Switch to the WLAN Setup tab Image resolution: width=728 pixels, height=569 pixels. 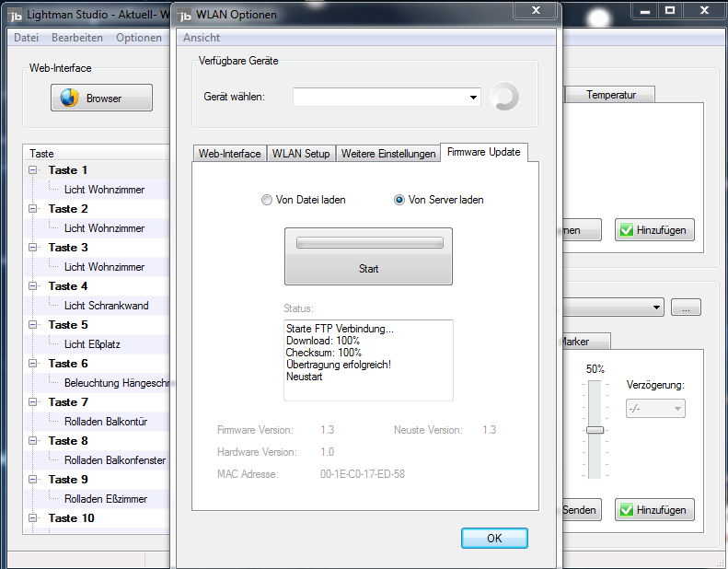[301, 154]
